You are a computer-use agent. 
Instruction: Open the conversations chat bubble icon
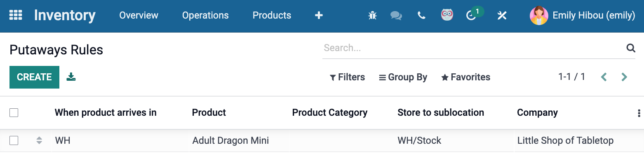396,16
